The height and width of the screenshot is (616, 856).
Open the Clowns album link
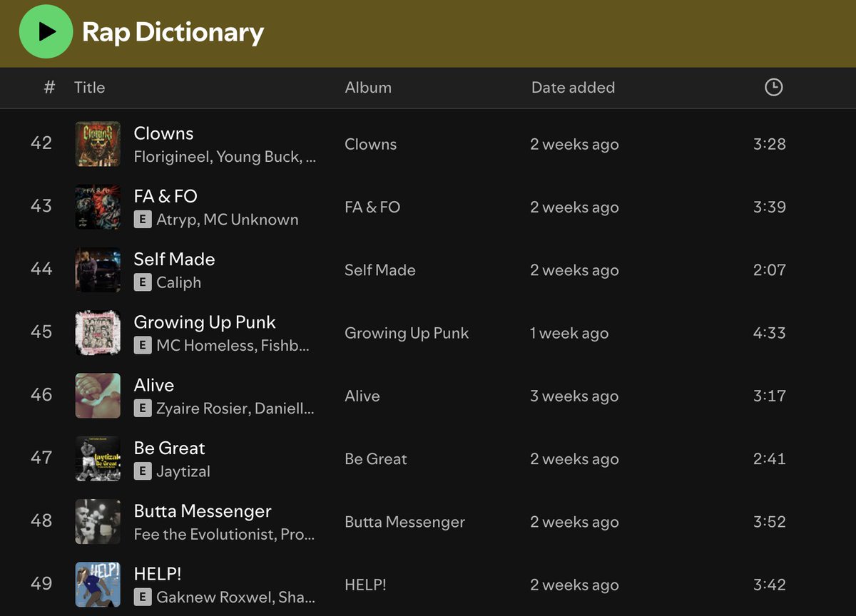[x=370, y=144]
